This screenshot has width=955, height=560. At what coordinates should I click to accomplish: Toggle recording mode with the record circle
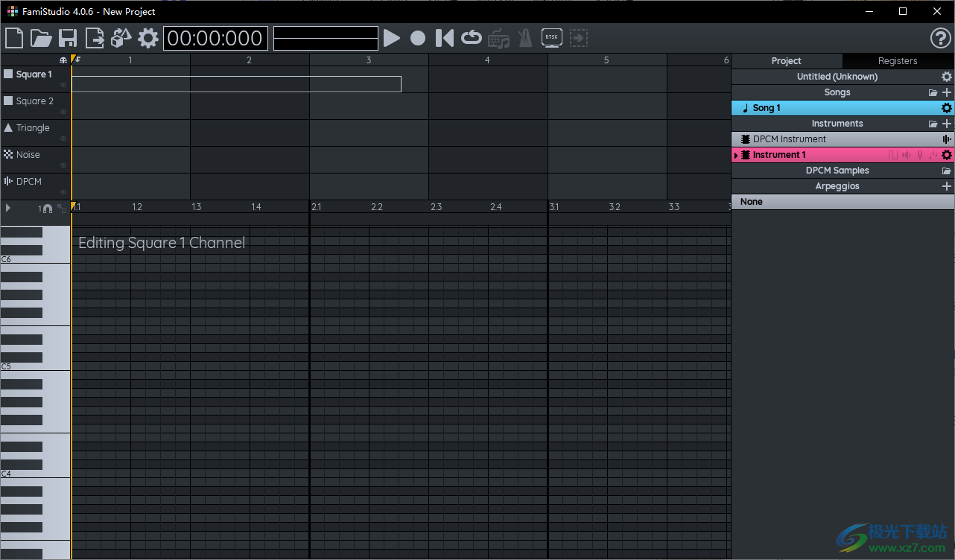[418, 38]
